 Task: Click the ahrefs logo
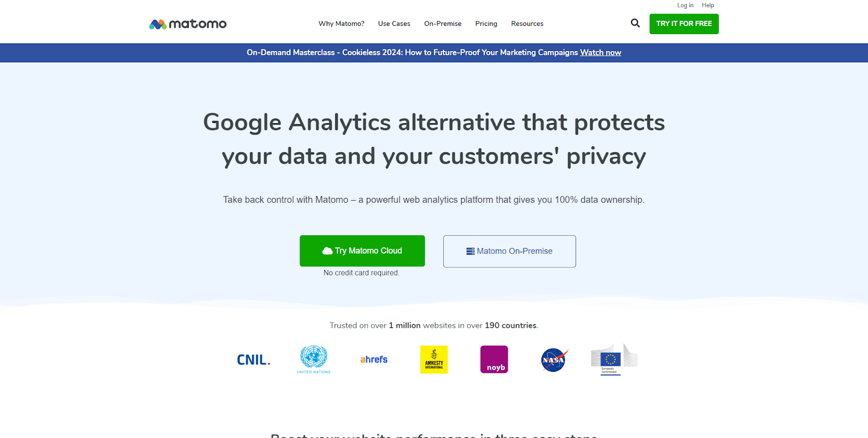click(374, 359)
